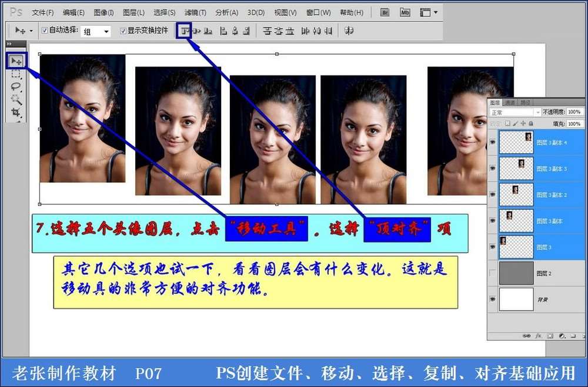Open the 图层(L) menu
The image size is (588, 387).
pos(133,12)
